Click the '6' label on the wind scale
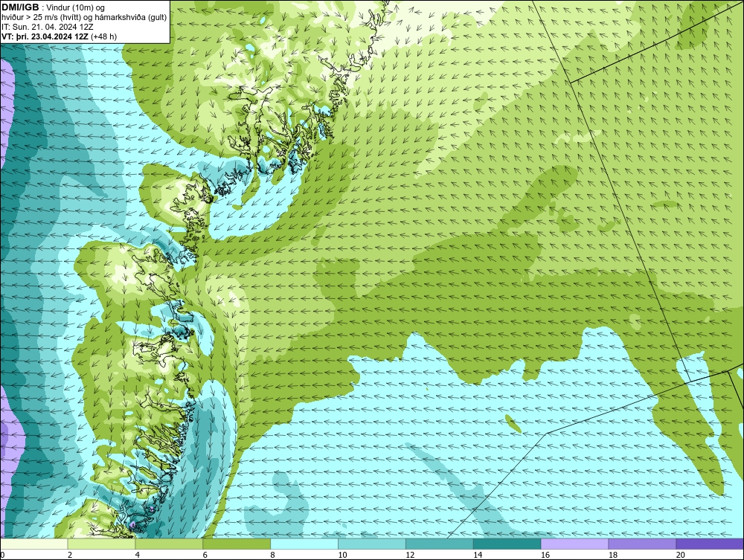 click(x=205, y=555)
